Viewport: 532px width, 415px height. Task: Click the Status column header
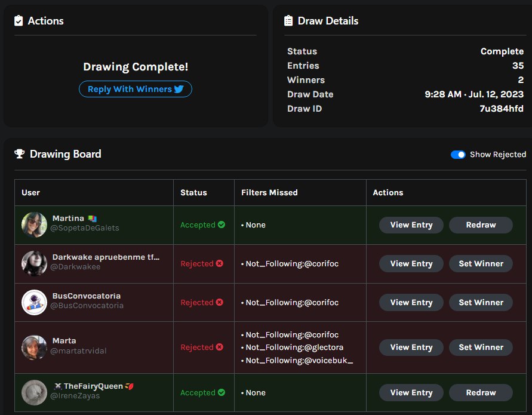tap(193, 193)
